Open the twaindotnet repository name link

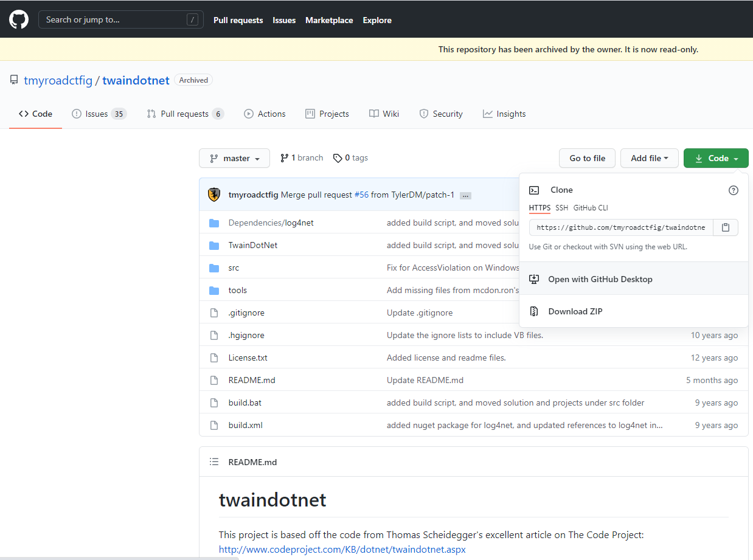point(136,80)
